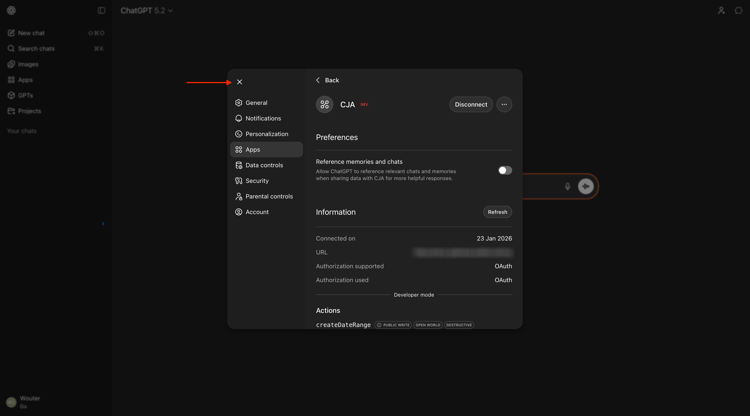The width and height of the screenshot is (750, 416).
Task: Open the Security settings tab
Action: click(266, 181)
